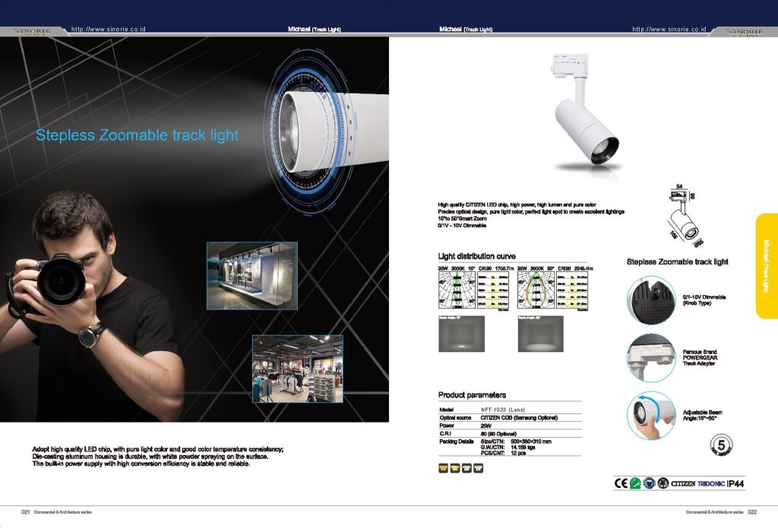Click the IP44 rating badge

tap(737, 483)
